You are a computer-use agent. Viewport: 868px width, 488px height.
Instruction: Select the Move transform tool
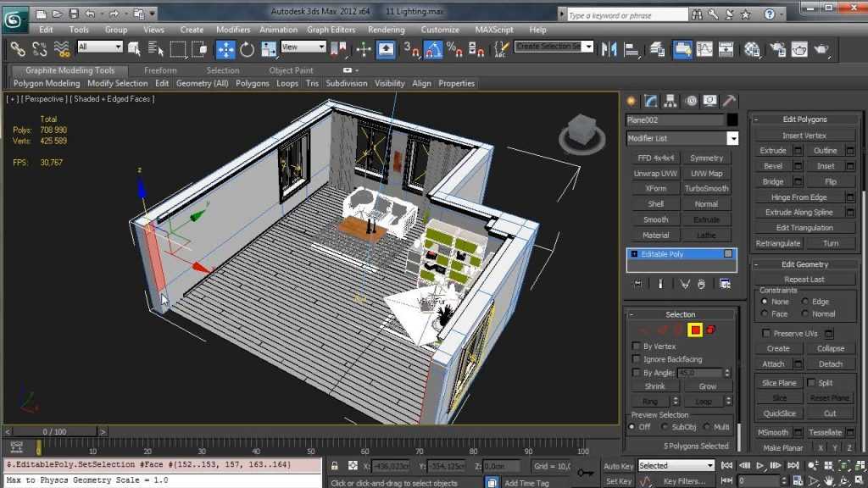tap(225, 49)
